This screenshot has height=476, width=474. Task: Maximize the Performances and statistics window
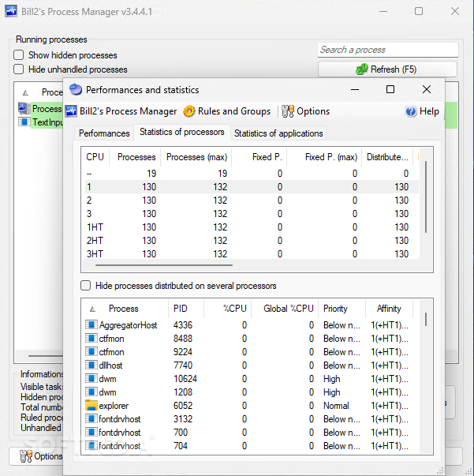coord(390,89)
